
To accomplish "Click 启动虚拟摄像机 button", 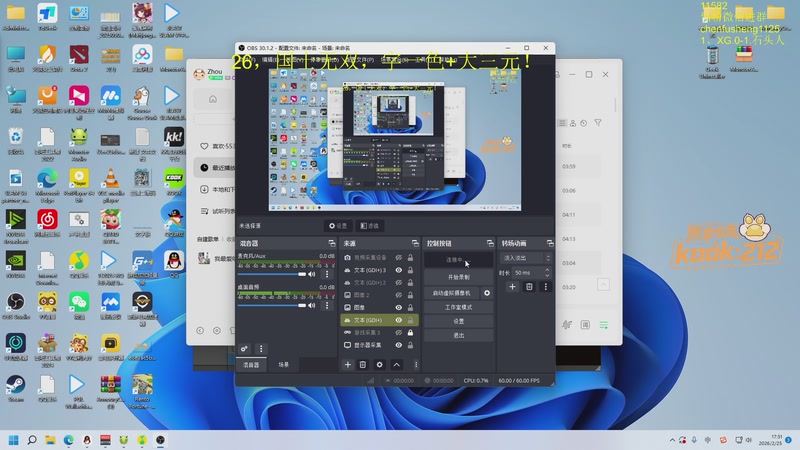I will click(452, 293).
